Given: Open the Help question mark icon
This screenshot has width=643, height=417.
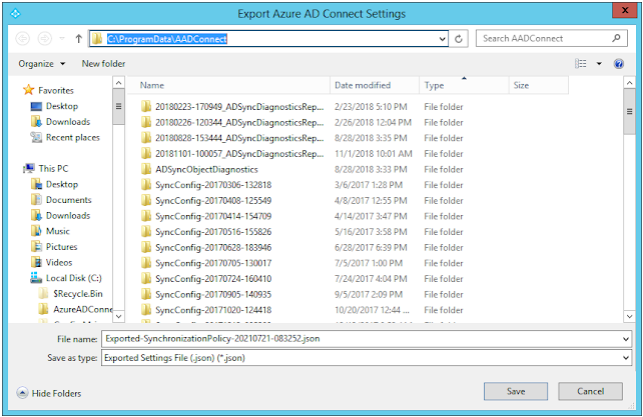Looking at the screenshot, I should (x=619, y=64).
